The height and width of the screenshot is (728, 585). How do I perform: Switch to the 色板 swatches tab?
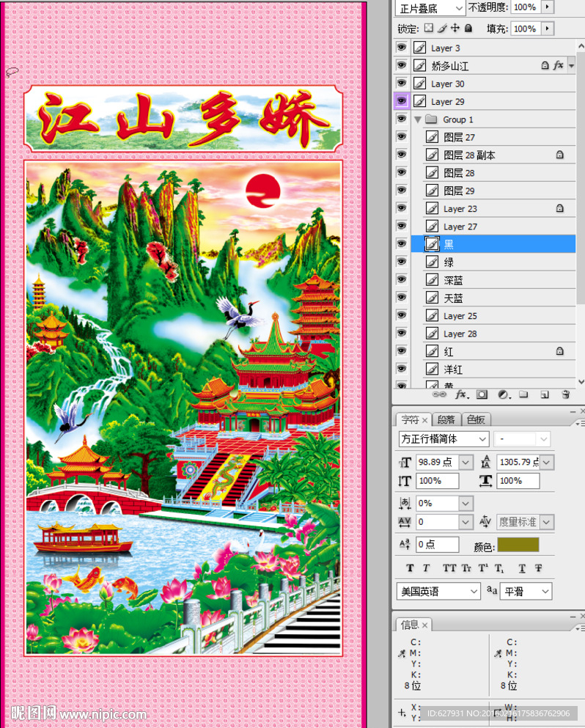pyautogui.click(x=476, y=419)
